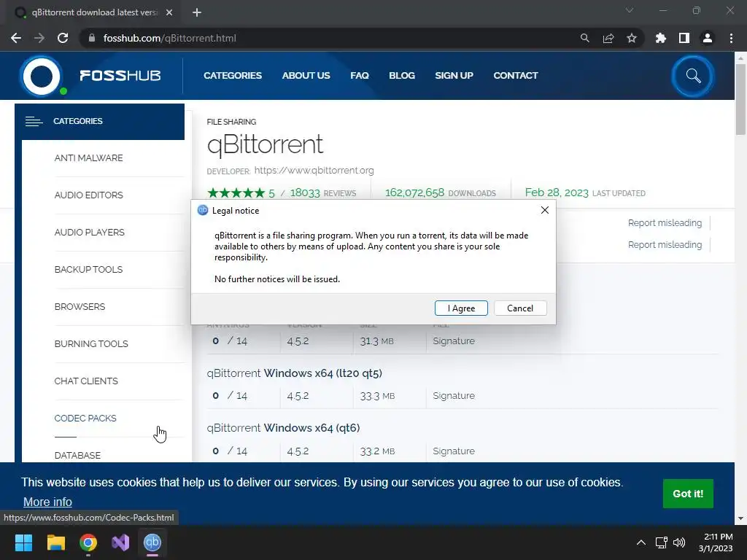This screenshot has width=747, height=560.
Task: Open Visual Studio from the taskbar
Action: click(x=120, y=542)
